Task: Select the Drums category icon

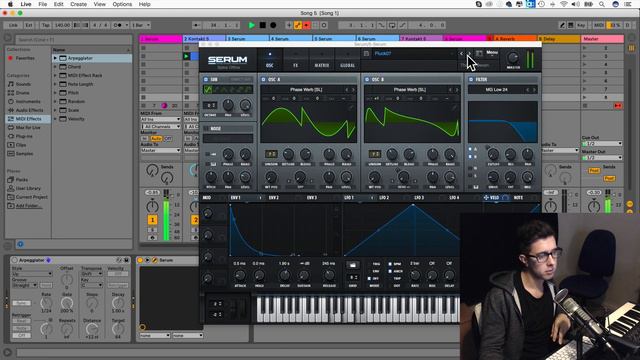Action: [11, 93]
